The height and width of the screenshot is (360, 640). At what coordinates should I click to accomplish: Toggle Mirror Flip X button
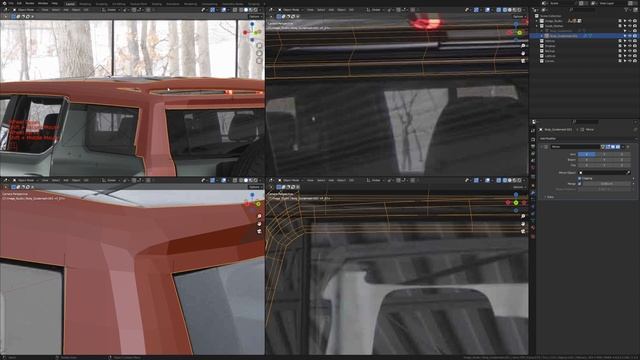[587, 165]
